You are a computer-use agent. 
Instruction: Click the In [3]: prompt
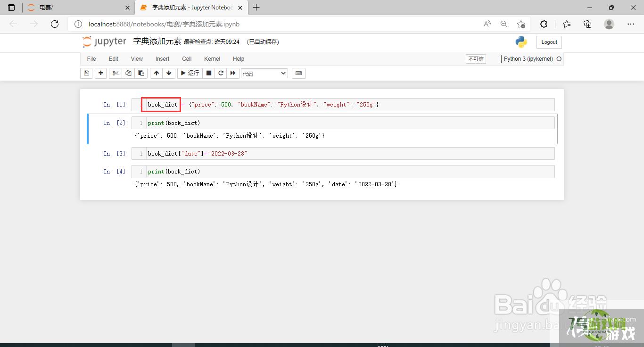point(116,154)
